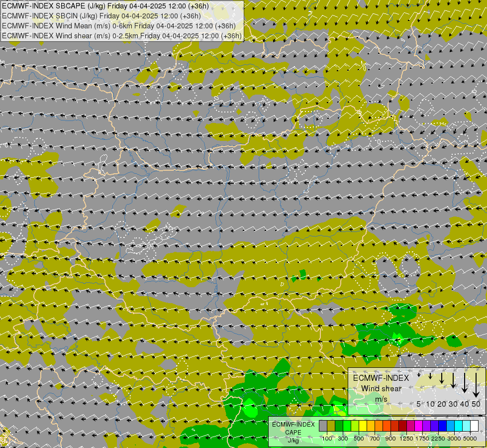Click the 5 m/s wind shear arrow

coord(419,375)
